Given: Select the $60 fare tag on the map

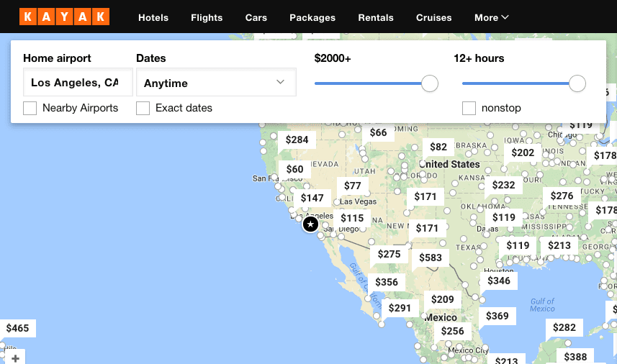Looking at the screenshot, I should click(294, 169).
